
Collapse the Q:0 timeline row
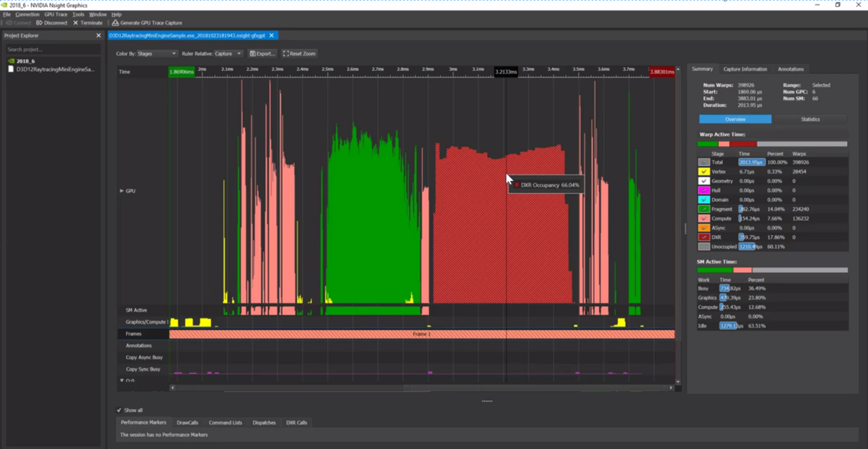[122, 380]
